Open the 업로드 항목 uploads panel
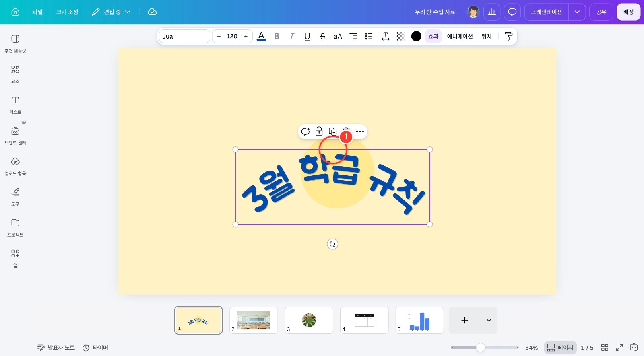Image resolution: width=644 pixels, height=356 pixels. (15, 166)
